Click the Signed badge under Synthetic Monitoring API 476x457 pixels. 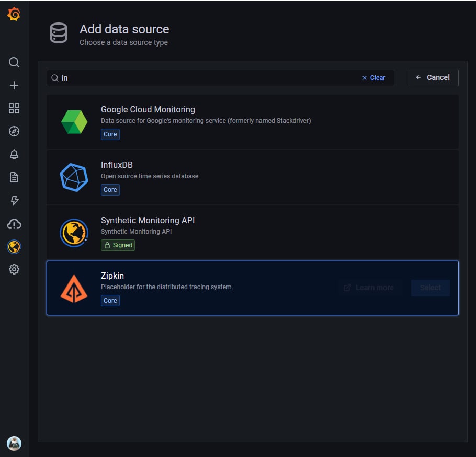[118, 245]
